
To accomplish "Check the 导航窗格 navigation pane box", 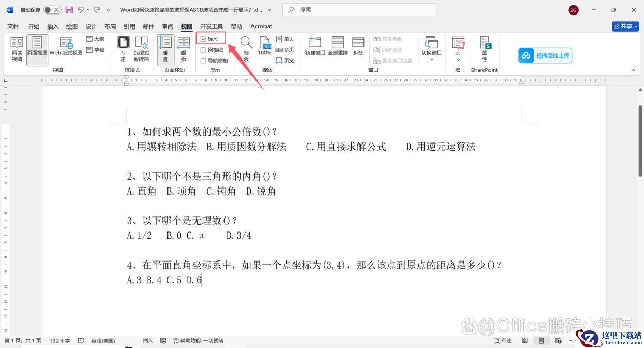I will click(x=203, y=60).
